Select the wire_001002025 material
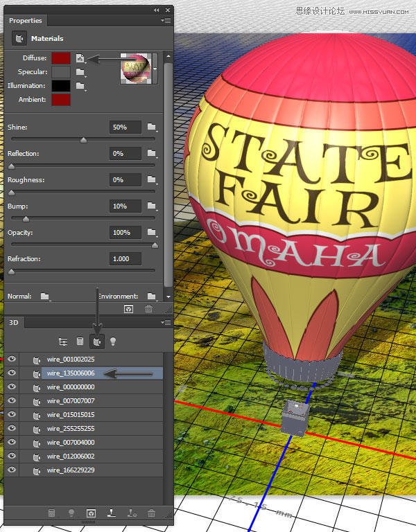The width and height of the screenshot is (416, 532). pos(71,360)
